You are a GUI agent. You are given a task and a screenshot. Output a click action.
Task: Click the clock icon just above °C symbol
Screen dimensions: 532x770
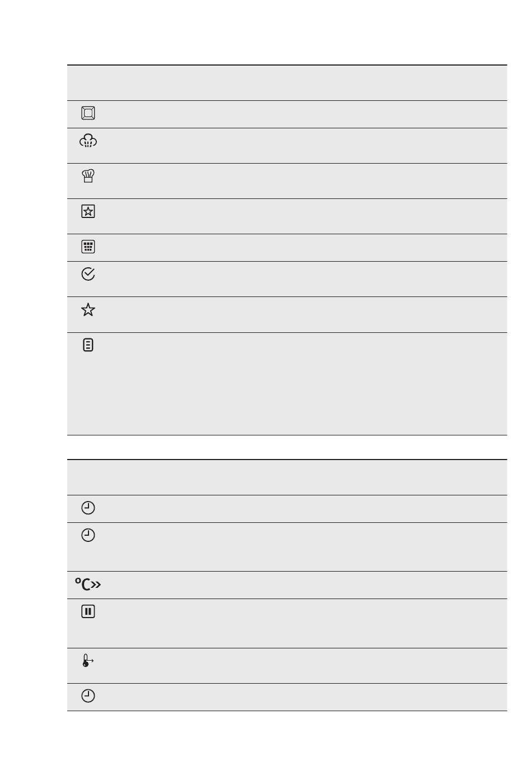(x=88, y=535)
